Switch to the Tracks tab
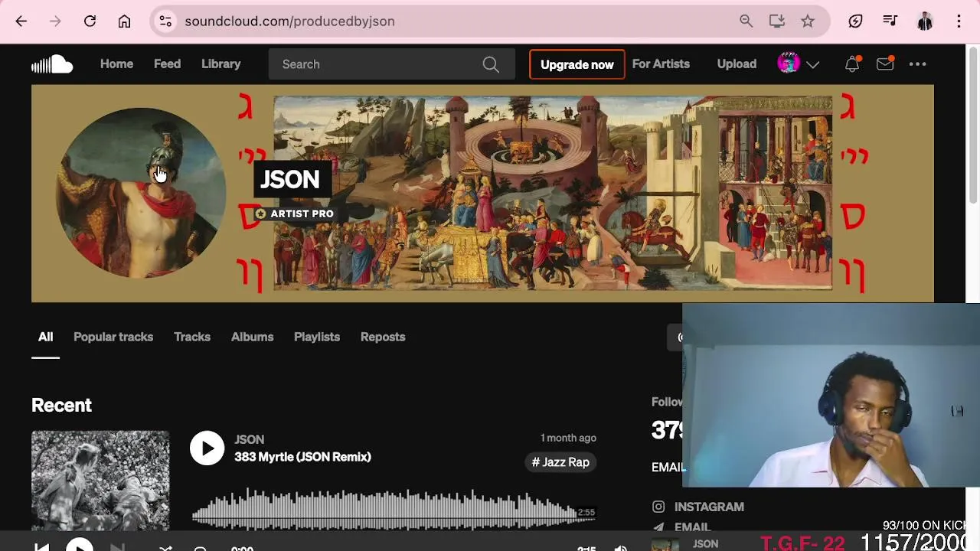 click(192, 337)
